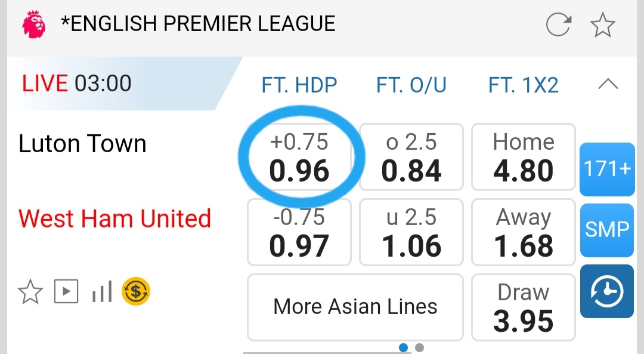Open the clock history icon button
The image size is (644, 354).
pyautogui.click(x=606, y=292)
